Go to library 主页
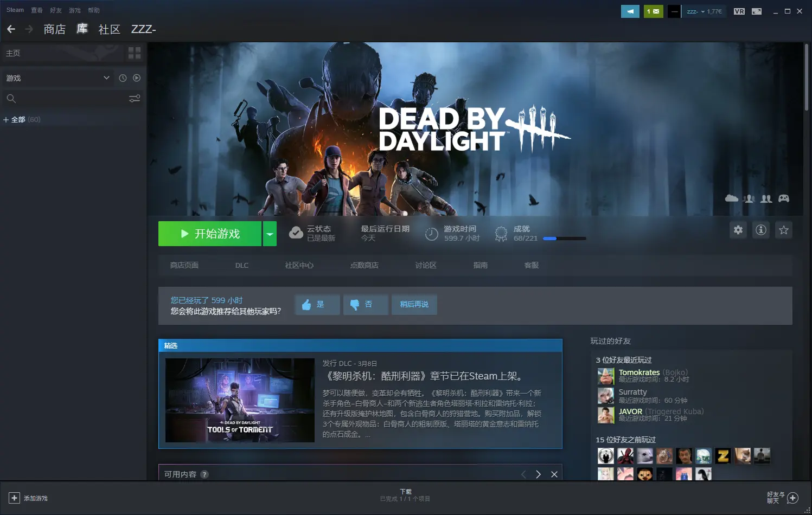 point(13,53)
